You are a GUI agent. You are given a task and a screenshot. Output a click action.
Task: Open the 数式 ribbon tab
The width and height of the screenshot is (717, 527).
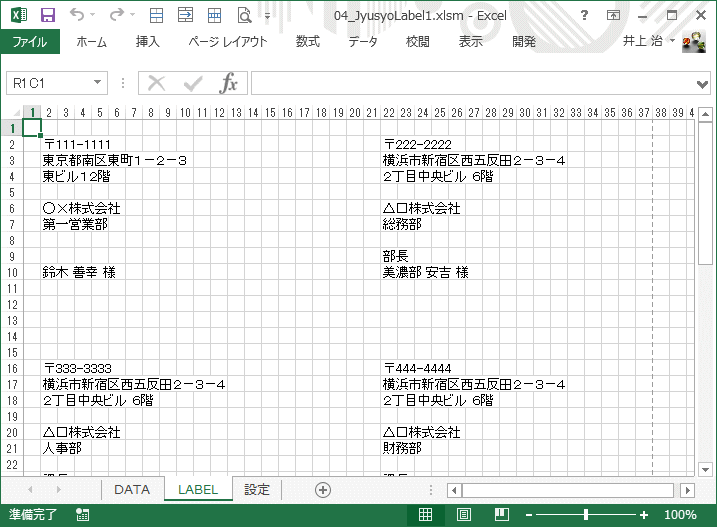coord(307,42)
